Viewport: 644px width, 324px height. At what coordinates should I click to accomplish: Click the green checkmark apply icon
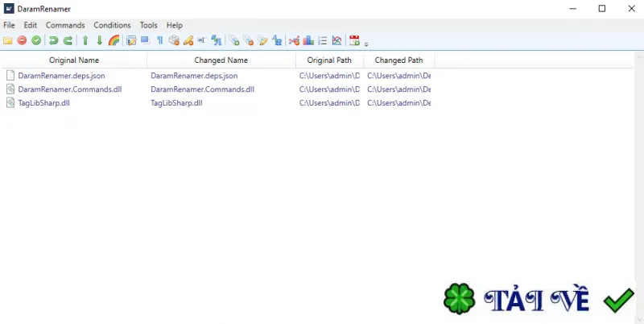36,40
